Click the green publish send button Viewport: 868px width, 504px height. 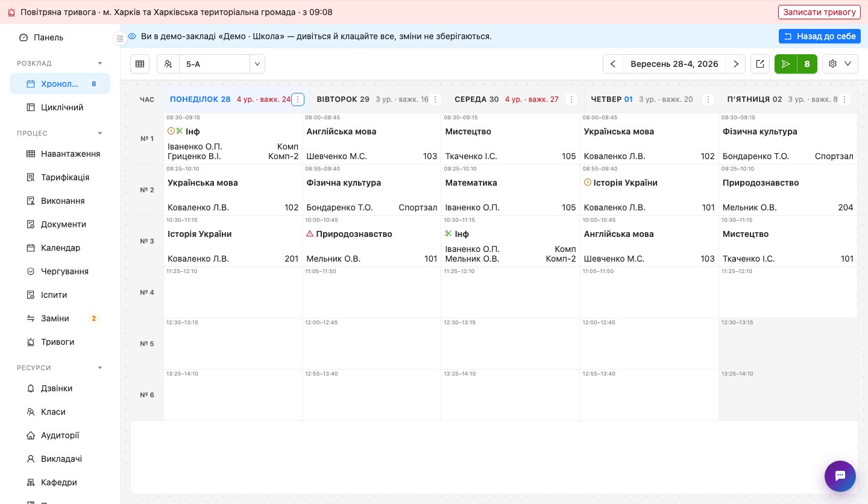(x=785, y=64)
